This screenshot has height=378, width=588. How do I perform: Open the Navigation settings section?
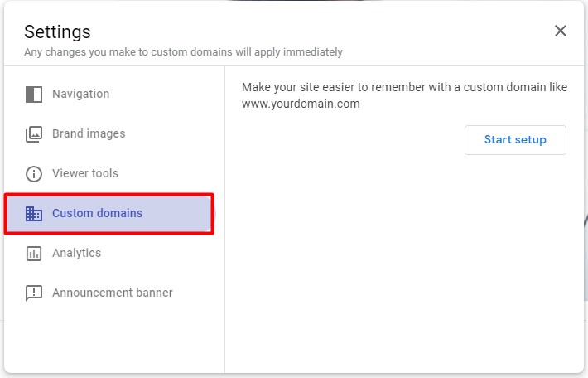[80, 94]
